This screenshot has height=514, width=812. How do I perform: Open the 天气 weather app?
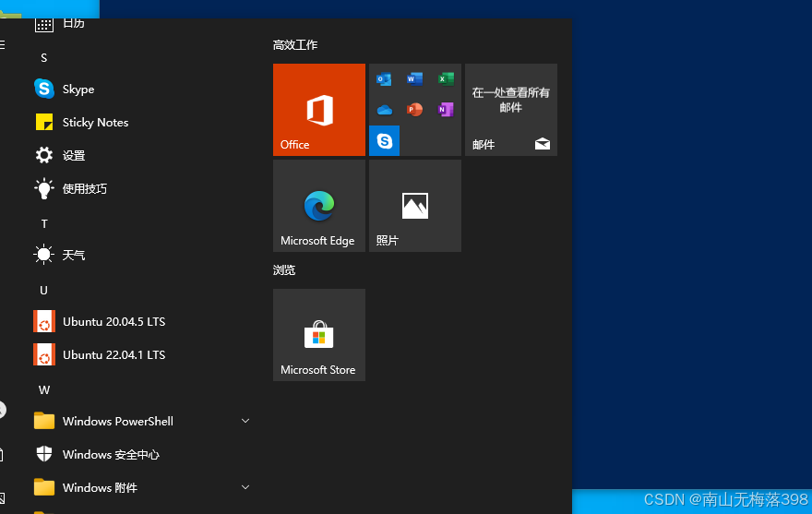[140, 255]
